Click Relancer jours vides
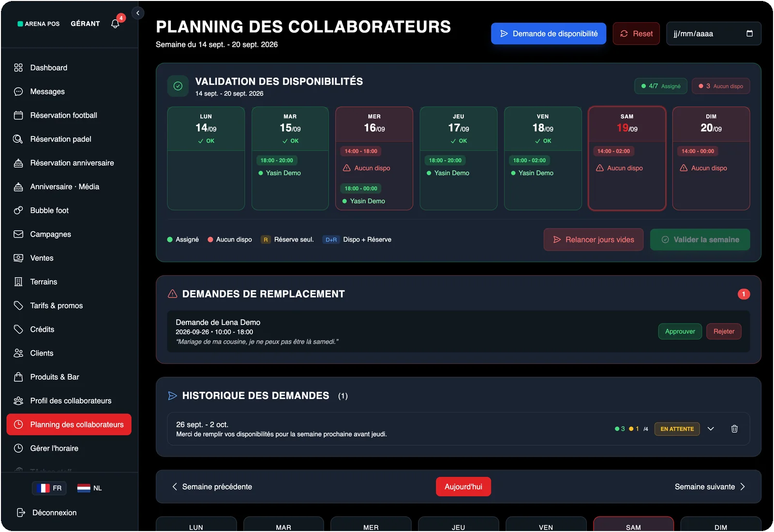The height and width of the screenshot is (532, 774). click(x=594, y=239)
